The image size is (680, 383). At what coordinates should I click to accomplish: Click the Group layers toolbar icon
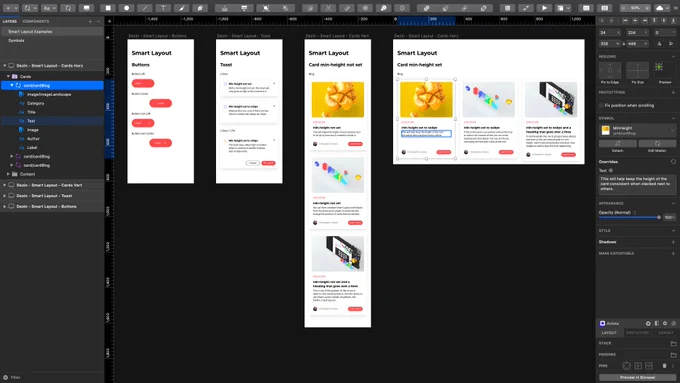pos(266,8)
